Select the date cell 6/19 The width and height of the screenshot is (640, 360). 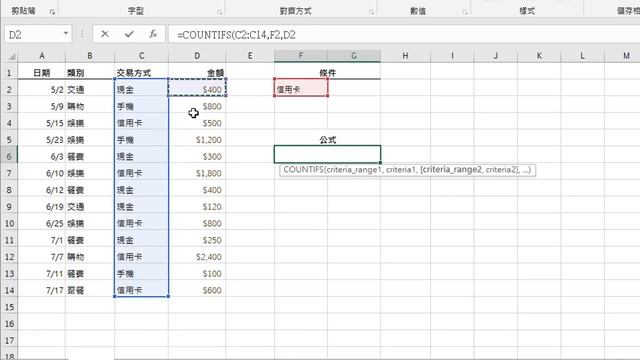(x=42, y=207)
